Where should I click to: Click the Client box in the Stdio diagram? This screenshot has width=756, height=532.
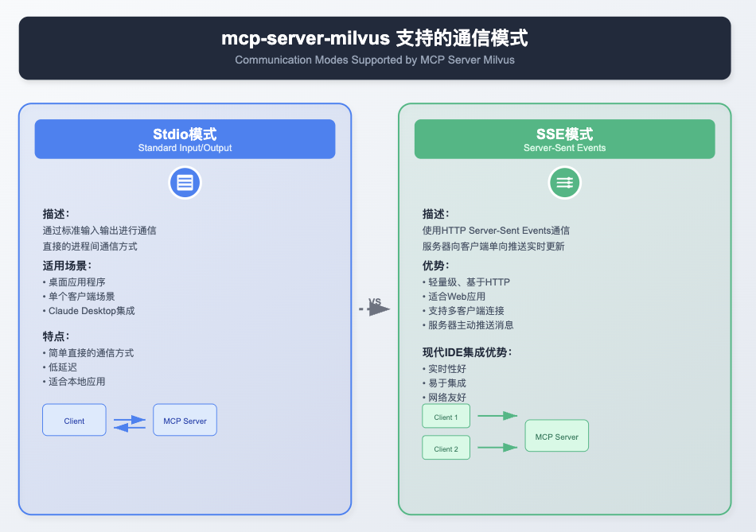point(74,420)
